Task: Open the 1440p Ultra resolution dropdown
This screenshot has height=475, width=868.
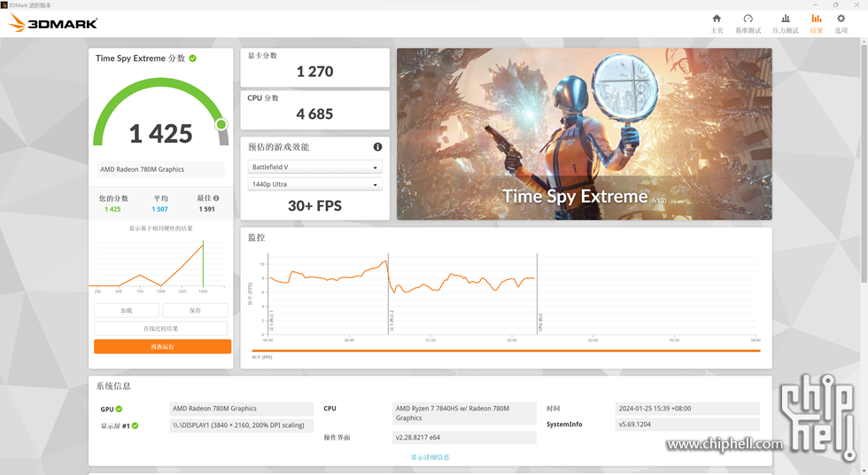Action: point(314,183)
